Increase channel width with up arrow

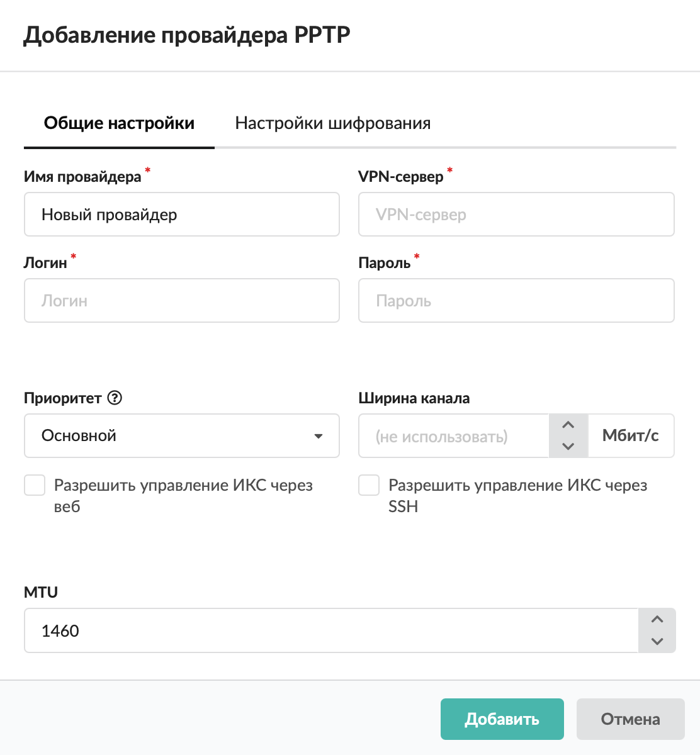[568, 425]
